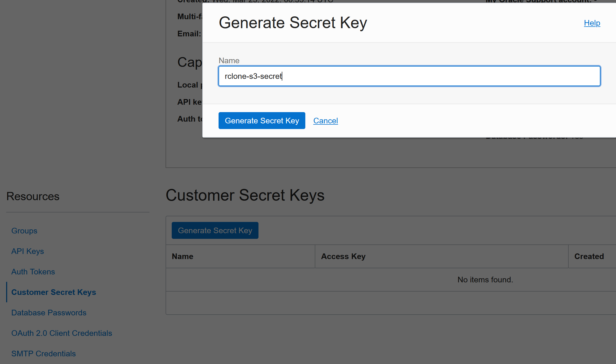
Task: Open Auth Tokens in Resources sidebar
Action: (33, 272)
